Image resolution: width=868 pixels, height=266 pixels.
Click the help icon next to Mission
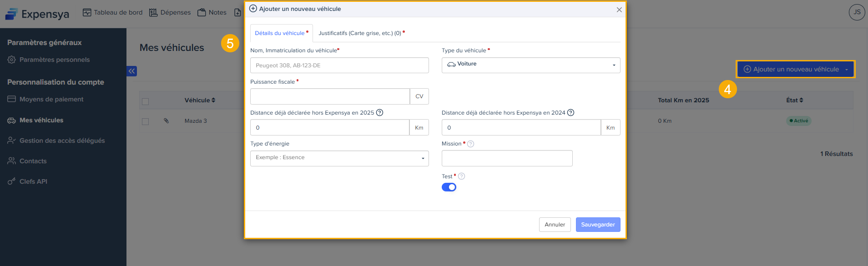click(x=471, y=144)
